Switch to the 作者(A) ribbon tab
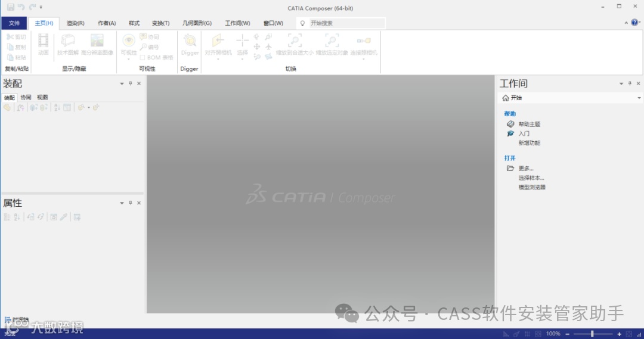The image size is (644, 339). tap(107, 23)
